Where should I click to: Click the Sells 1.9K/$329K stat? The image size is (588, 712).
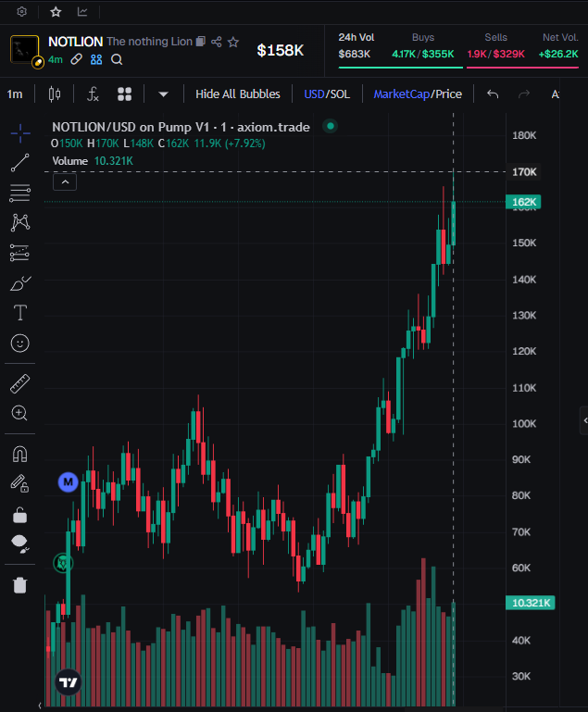coord(495,46)
